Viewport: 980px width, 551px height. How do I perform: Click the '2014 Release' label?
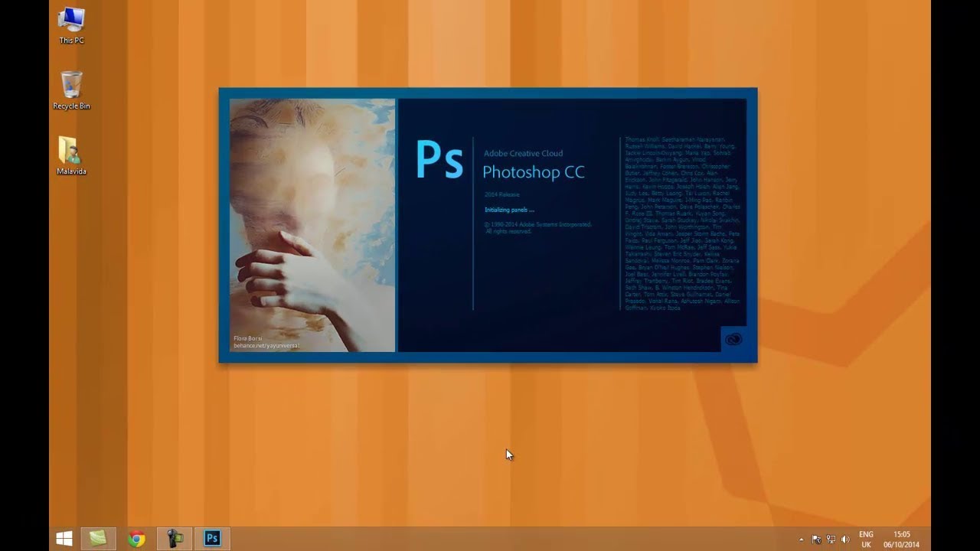tap(501, 194)
